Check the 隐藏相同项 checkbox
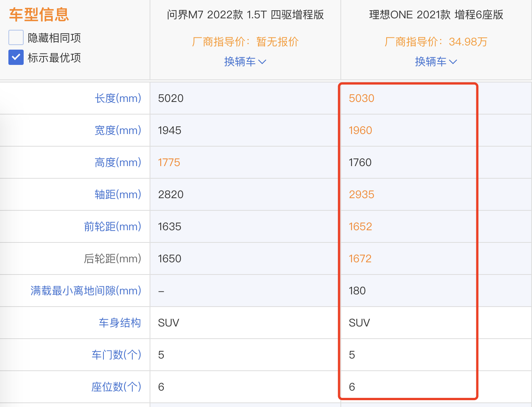This screenshot has width=532, height=407. point(16,38)
